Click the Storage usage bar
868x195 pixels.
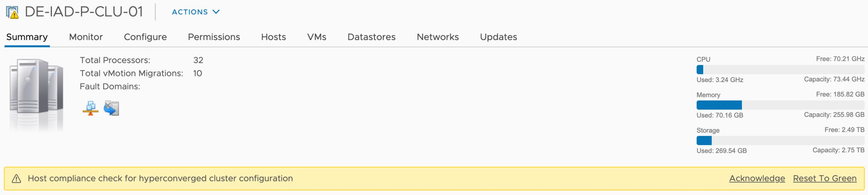click(780, 140)
